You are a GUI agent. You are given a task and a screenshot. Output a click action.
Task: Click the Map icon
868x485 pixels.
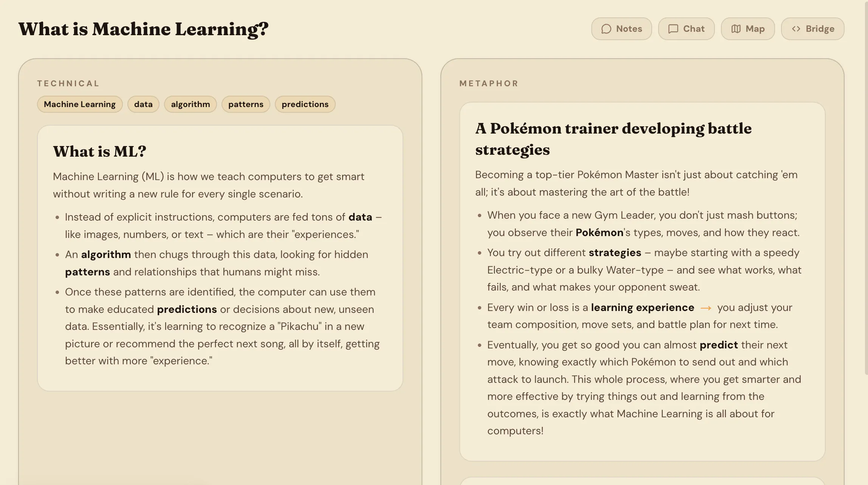[x=736, y=29]
